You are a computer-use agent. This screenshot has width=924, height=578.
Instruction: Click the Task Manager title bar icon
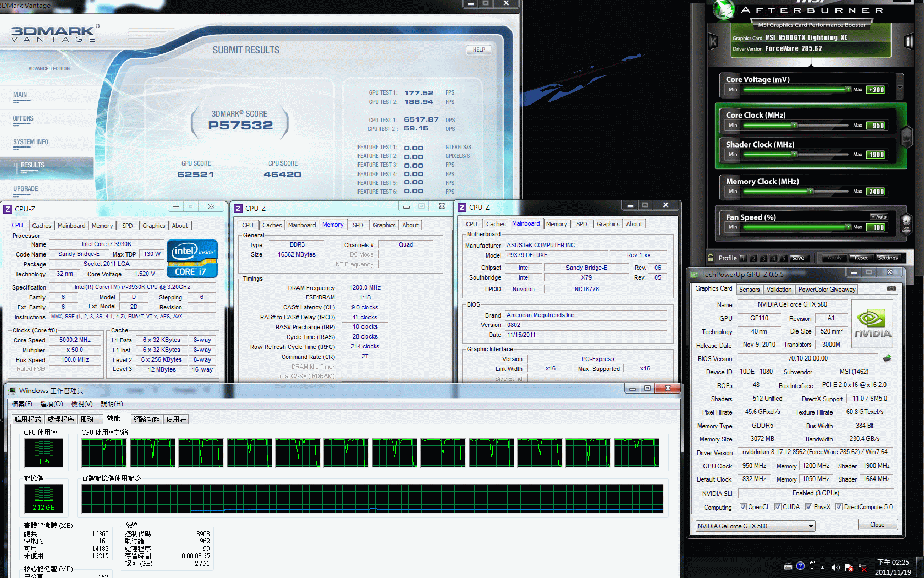pyautogui.click(x=12, y=390)
